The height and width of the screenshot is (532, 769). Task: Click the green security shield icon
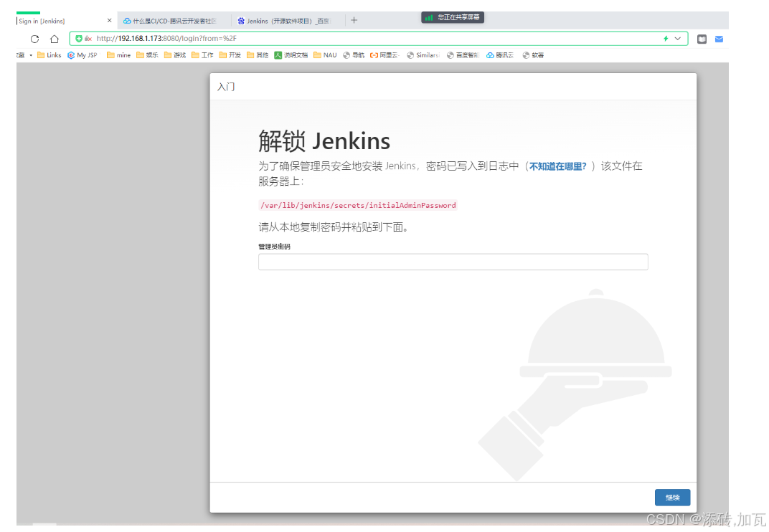tap(78, 38)
